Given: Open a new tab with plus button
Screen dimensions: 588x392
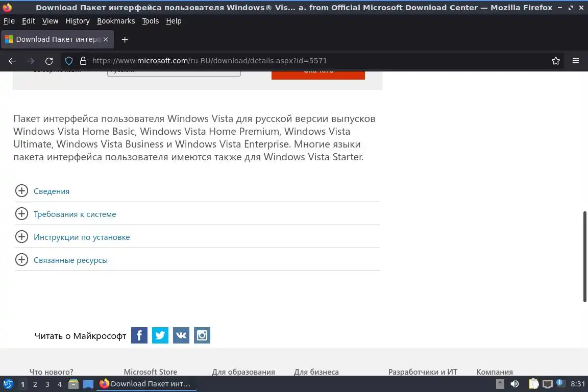Looking at the screenshot, I should click(125, 39).
